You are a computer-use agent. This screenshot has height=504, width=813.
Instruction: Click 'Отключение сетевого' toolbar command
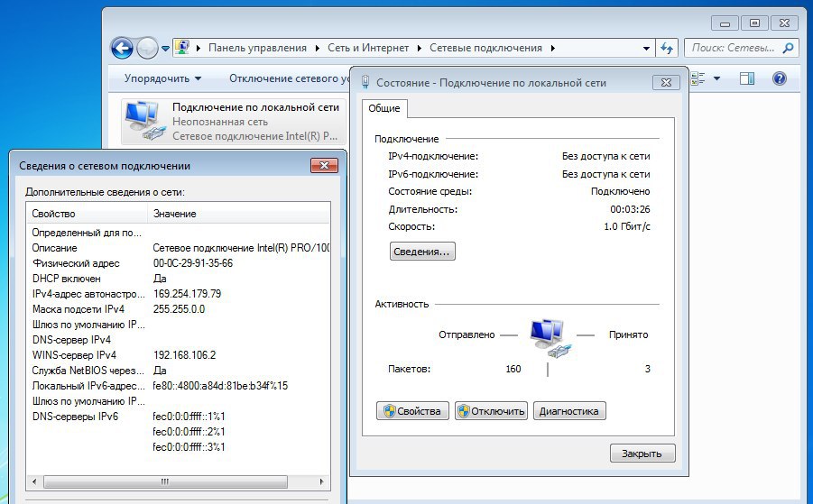290,78
